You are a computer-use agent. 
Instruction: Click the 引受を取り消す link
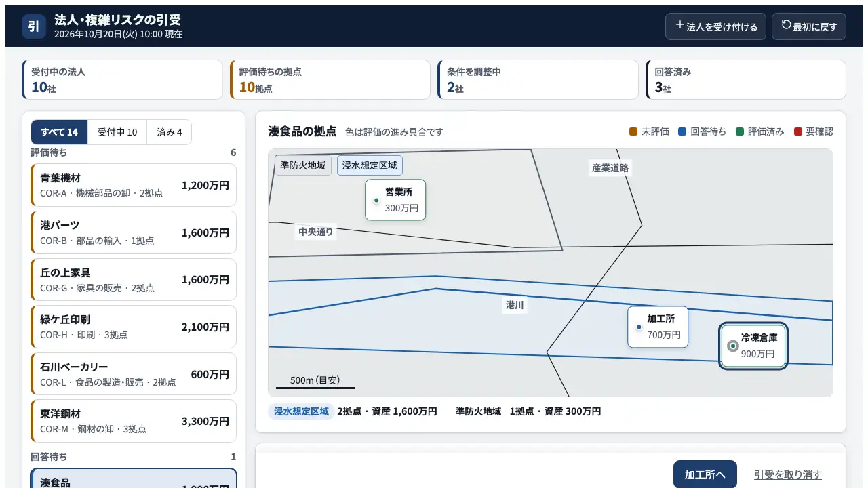coord(788,474)
